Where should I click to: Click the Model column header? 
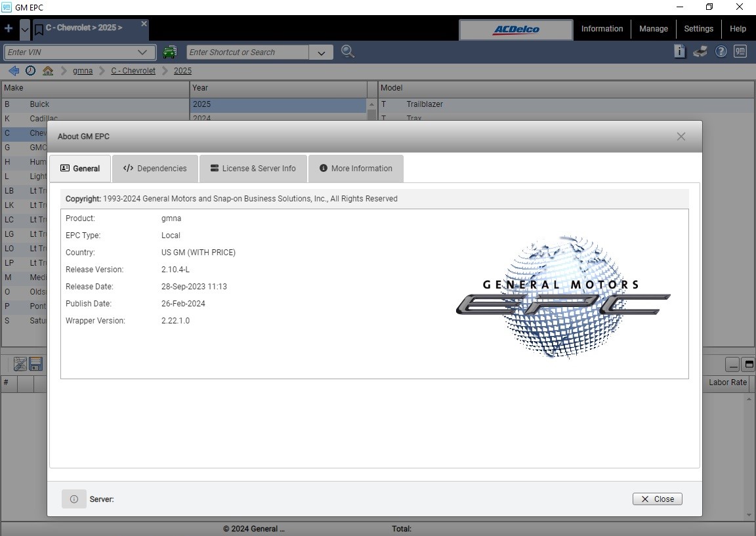(566, 88)
